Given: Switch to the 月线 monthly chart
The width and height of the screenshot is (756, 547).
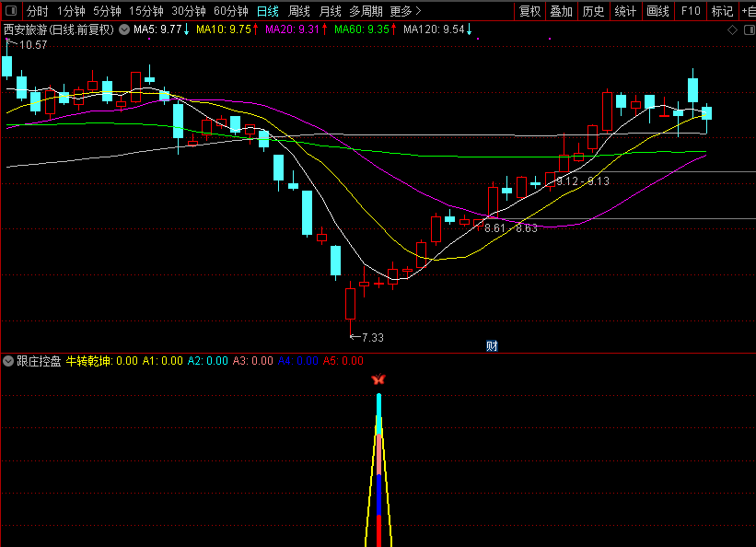Looking at the screenshot, I should 331,11.
